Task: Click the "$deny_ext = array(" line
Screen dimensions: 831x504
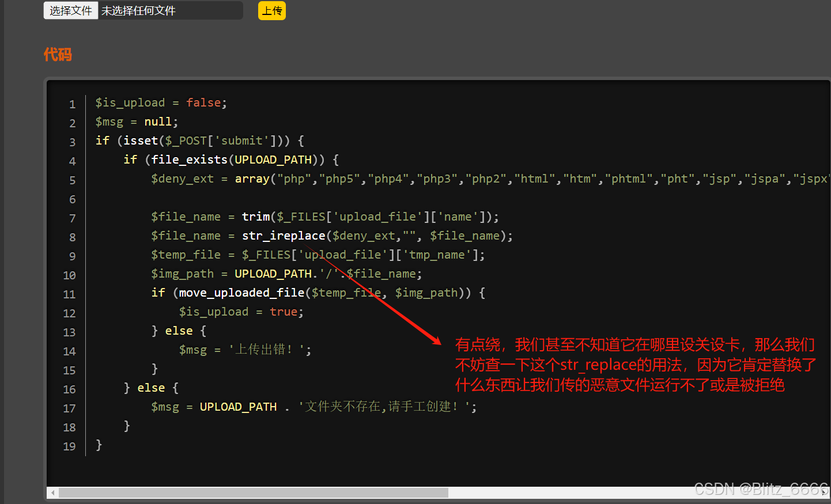Action: (x=490, y=179)
